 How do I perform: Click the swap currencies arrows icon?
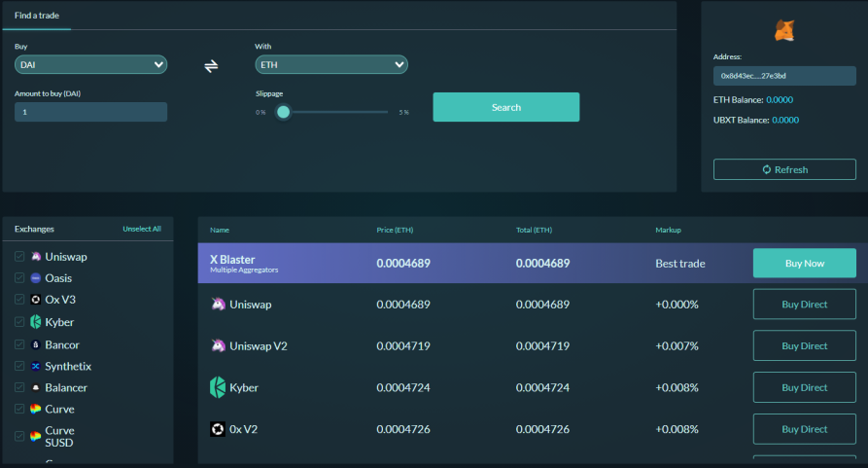click(x=211, y=66)
